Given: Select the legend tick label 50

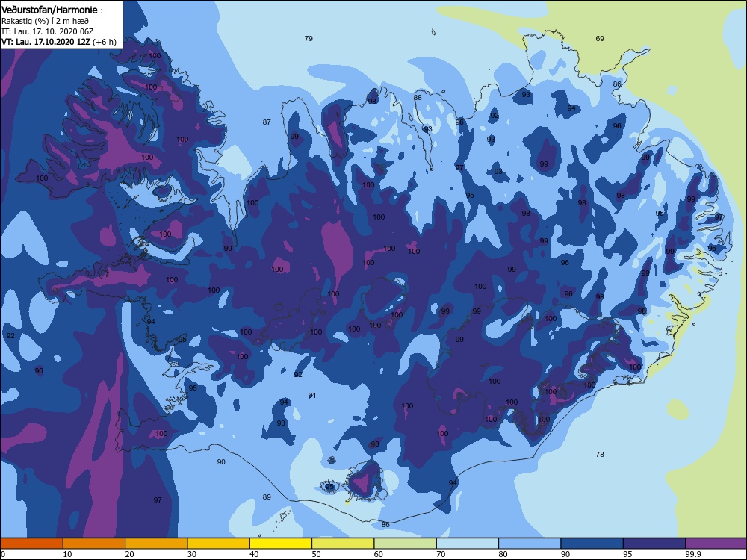Looking at the screenshot, I should 316,554.
